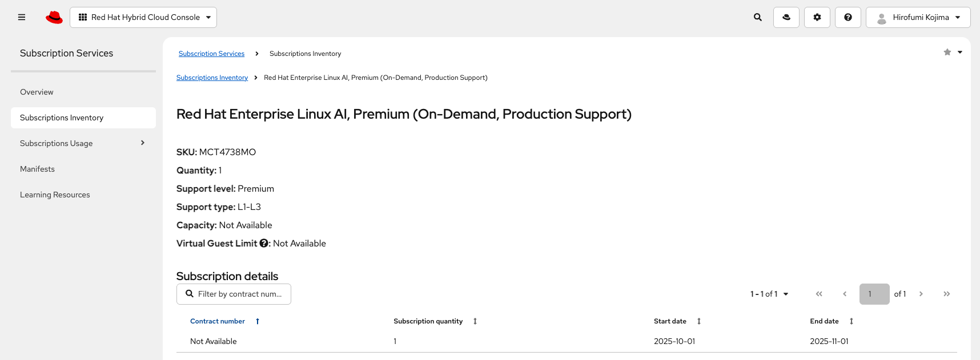
Task: Click the Red Hat logo
Action: pyautogui.click(x=54, y=17)
